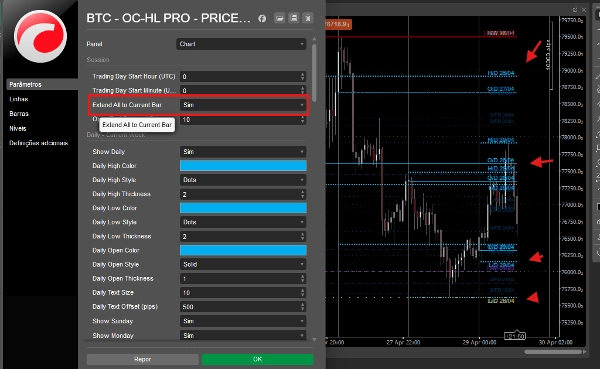The height and width of the screenshot is (369, 600).
Task: Go to the Níveis section
Action: (x=18, y=128)
